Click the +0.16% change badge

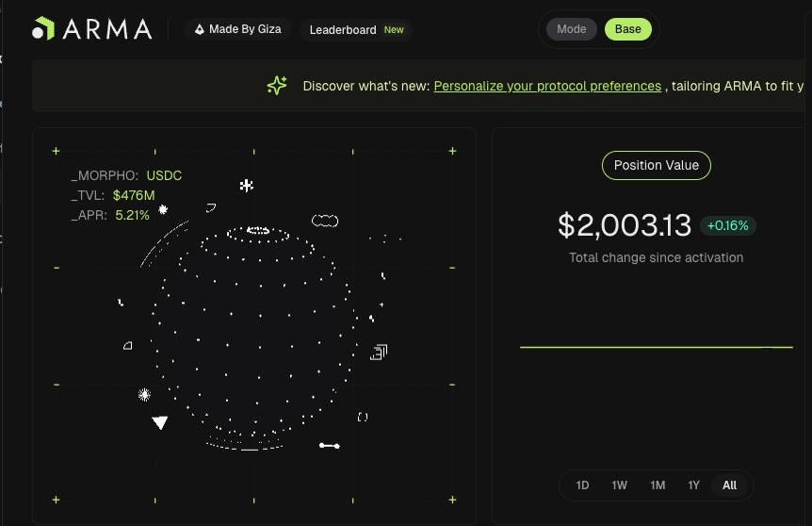(727, 226)
